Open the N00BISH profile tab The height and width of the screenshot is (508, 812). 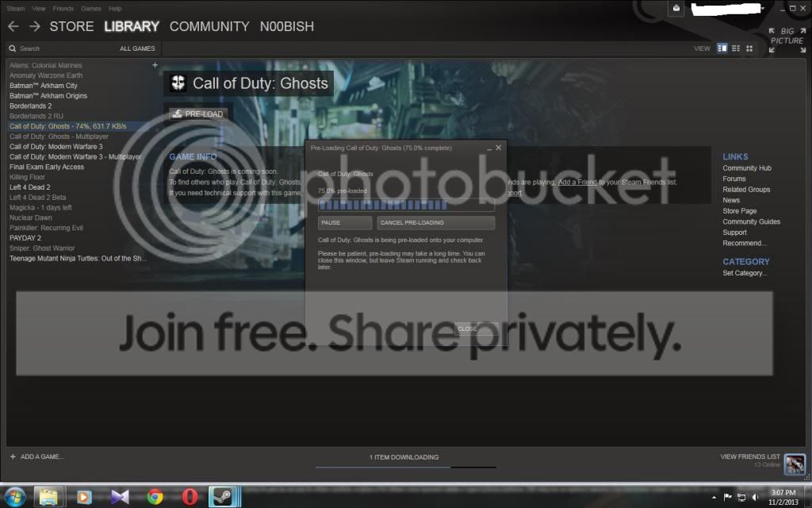[x=287, y=26]
